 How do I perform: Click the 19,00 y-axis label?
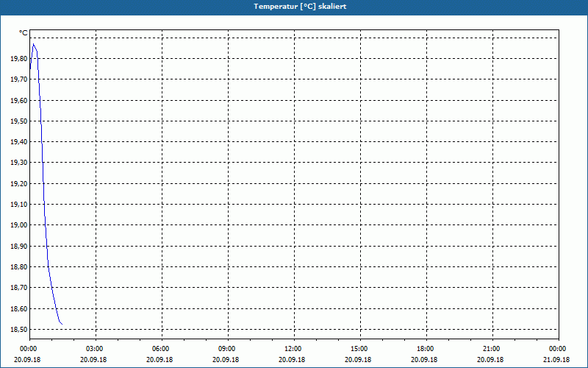[x=19, y=225]
